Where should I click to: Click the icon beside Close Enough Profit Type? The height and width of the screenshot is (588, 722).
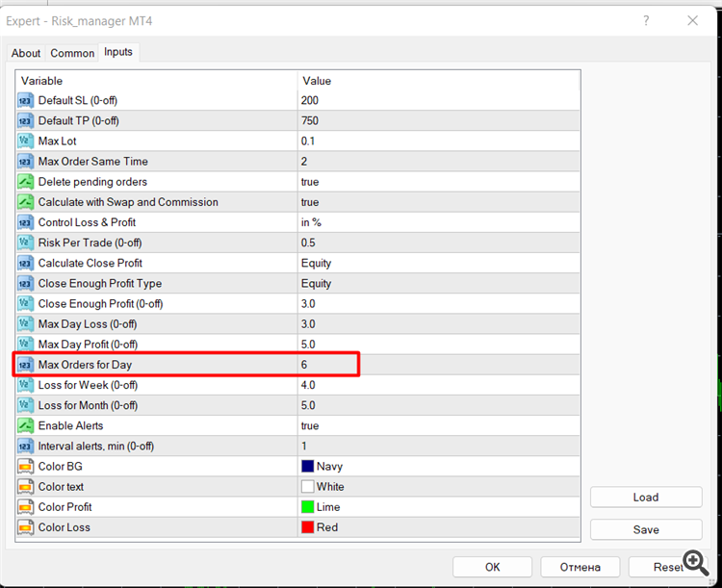pos(25,283)
